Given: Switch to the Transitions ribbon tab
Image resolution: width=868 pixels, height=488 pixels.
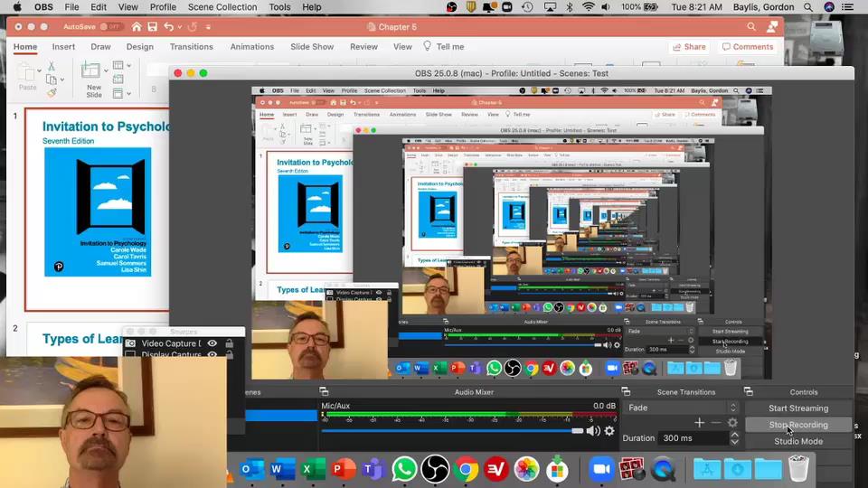Looking at the screenshot, I should pyautogui.click(x=191, y=47).
